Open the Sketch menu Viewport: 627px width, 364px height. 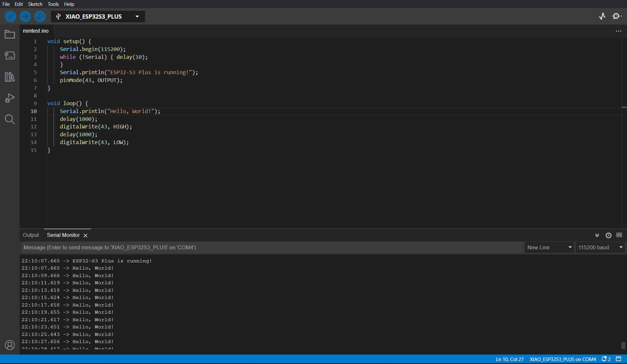[35, 4]
